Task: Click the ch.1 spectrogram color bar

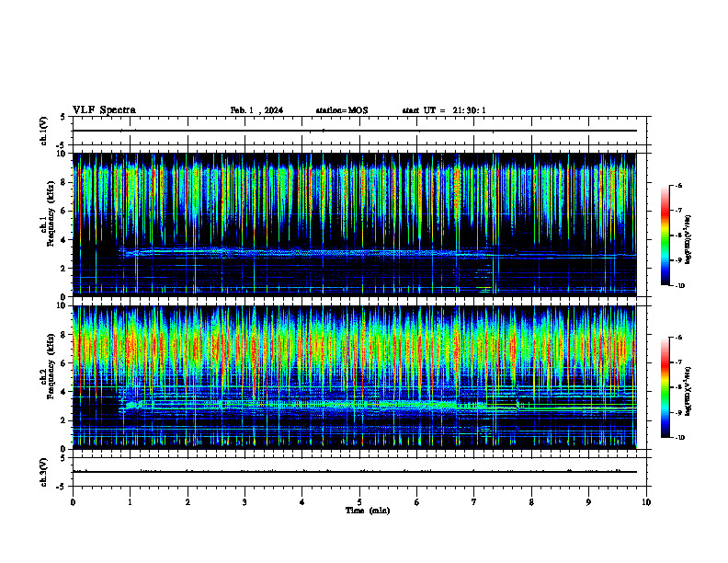Action: point(665,236)
